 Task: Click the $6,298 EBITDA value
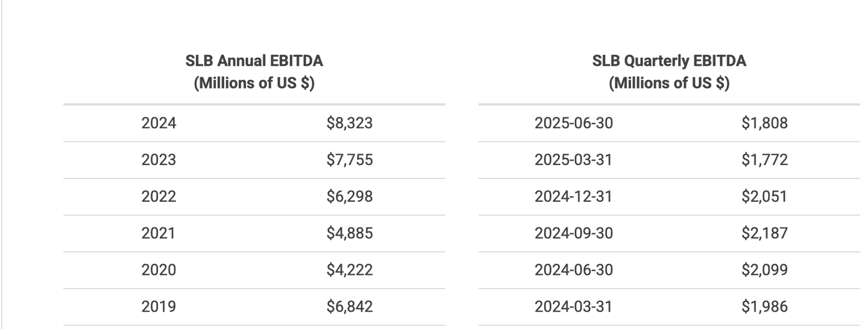(x=350, y=196)
